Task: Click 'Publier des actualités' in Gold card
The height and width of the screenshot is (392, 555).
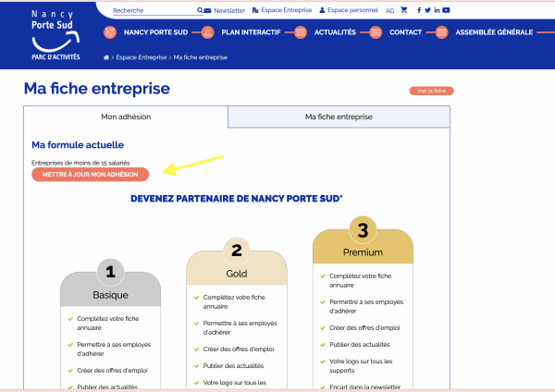Action: [x=233, y=366]
